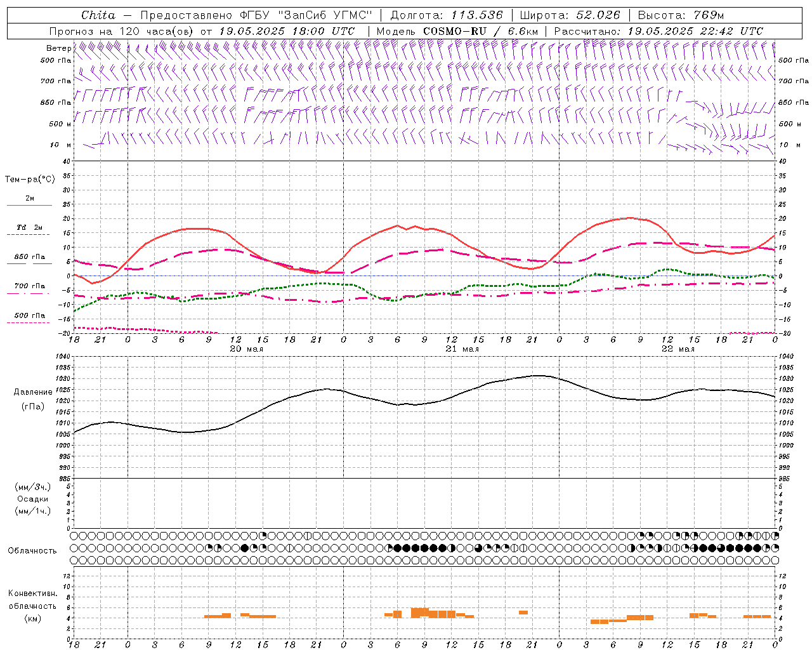Click the "Td 2м" dew point legend entry
This screenshot has width=812, height=650.
tap(30, 227)
